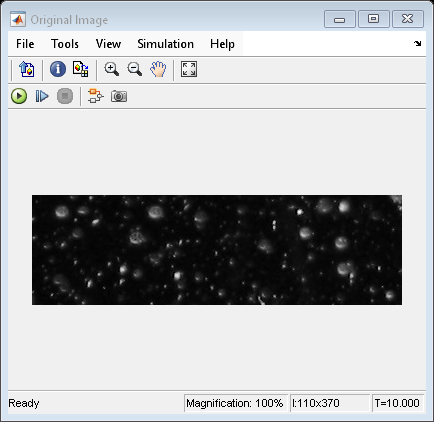The height and width of the screenshot is (422, 434).
Task: Click the Magnification: 100% status field
Action: [x=235, y=403]
